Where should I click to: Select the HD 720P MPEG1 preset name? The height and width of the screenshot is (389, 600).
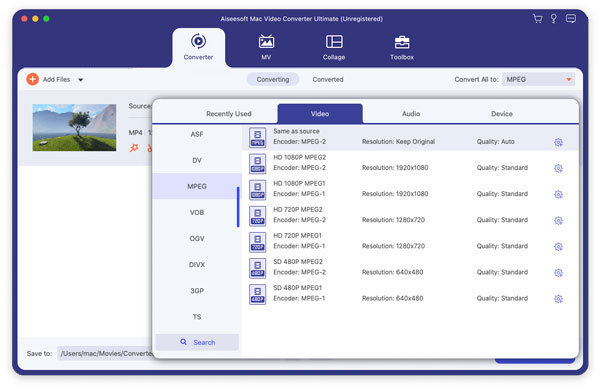click(x=297, y=235)
